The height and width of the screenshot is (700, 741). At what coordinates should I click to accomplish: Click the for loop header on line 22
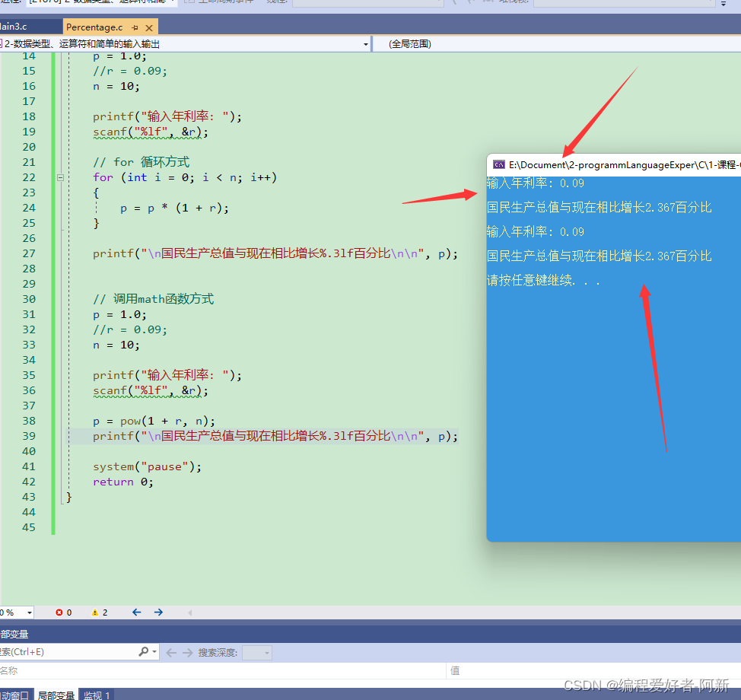pyautogui.click(x=185, y=178)
